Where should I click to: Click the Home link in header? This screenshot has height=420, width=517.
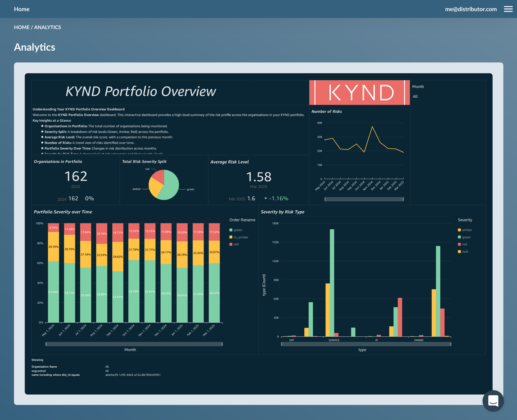tap(22, 9)
